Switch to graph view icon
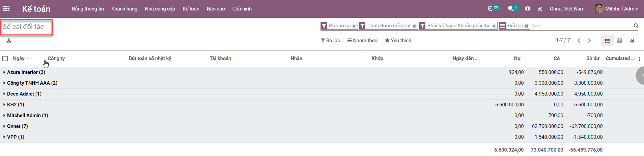 pyautogui.click(x=632, y=41)
